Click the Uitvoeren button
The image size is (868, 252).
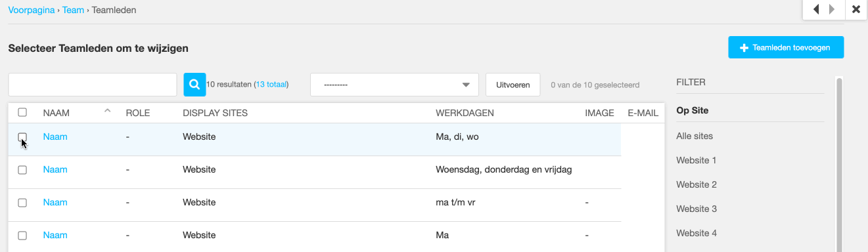513,85
